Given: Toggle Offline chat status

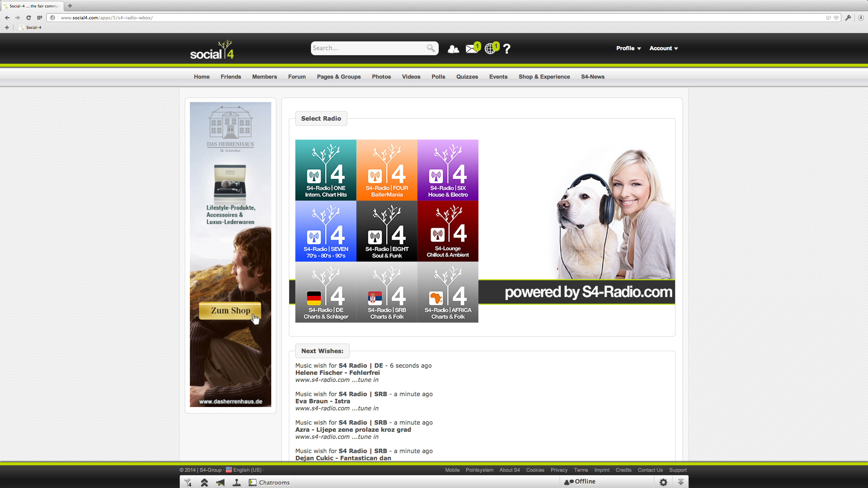Looking at the screenshot, I should 580,482.
